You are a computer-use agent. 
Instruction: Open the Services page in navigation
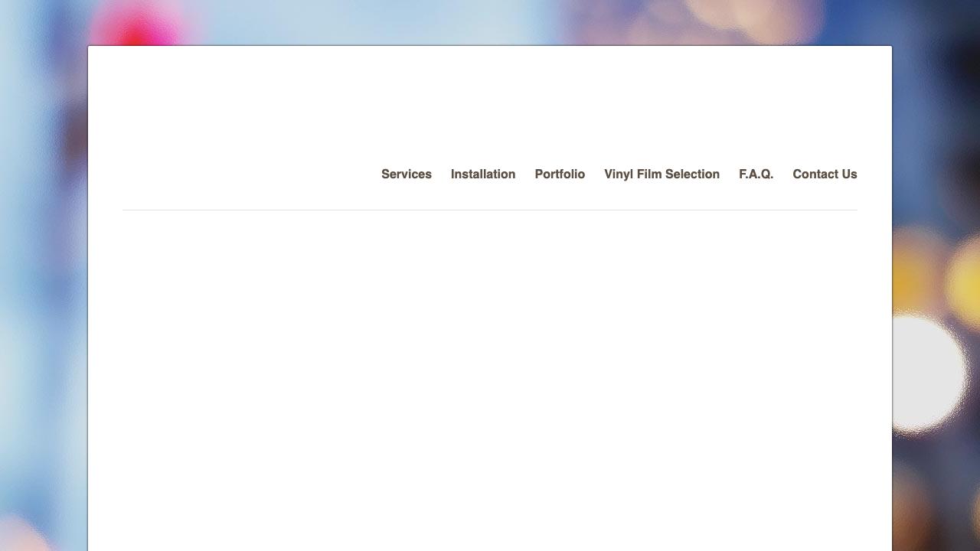click(x=406, y=174)
